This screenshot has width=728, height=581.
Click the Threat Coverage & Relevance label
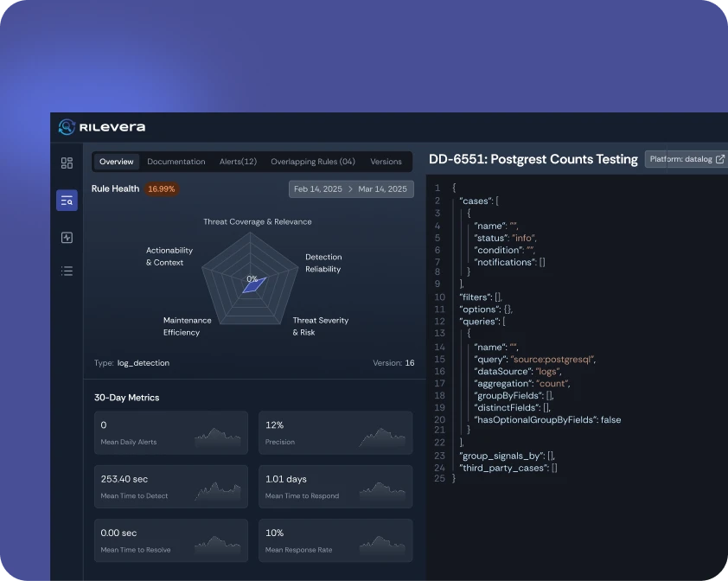(257, 222)
